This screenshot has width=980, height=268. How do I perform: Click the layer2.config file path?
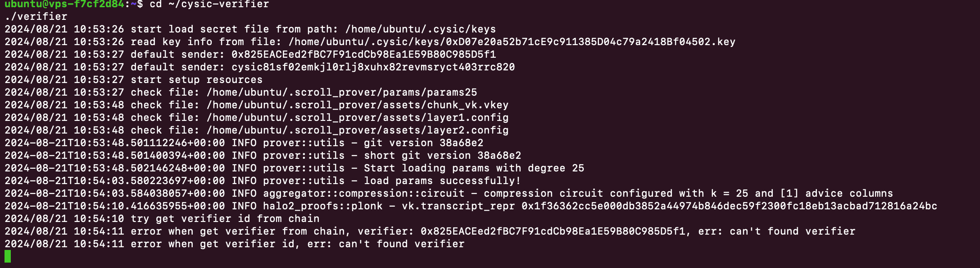357,130
